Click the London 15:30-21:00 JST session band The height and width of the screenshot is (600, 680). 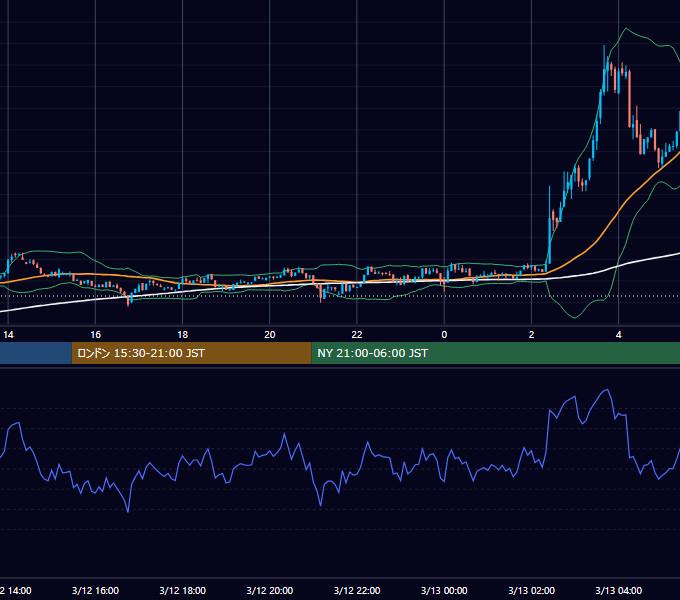pyautogui.click(x=191, y=353)
